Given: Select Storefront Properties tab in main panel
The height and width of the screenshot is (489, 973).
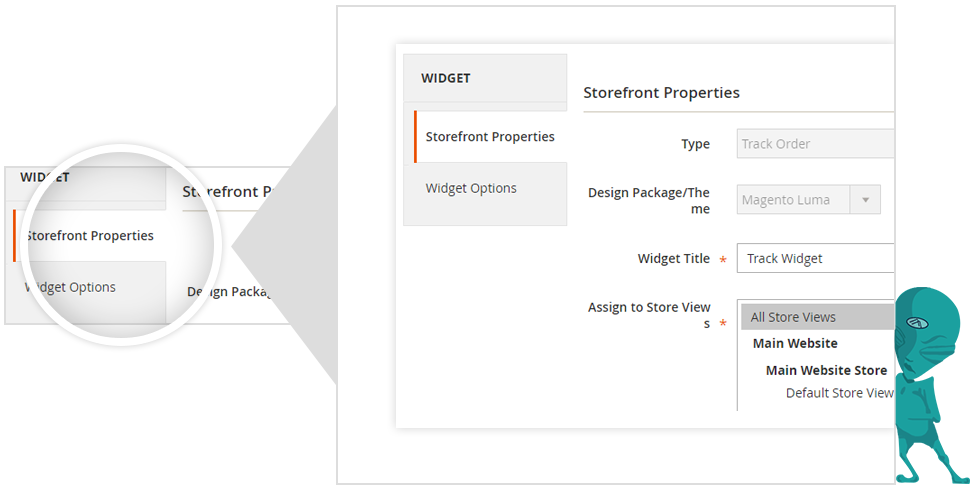Looking at the screenshot, I should [490, 137].
